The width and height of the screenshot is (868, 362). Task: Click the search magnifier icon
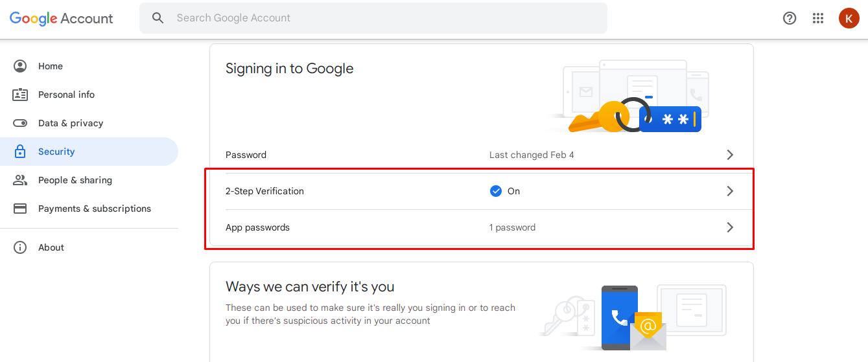pyautogui.click(x=158, y=18)
